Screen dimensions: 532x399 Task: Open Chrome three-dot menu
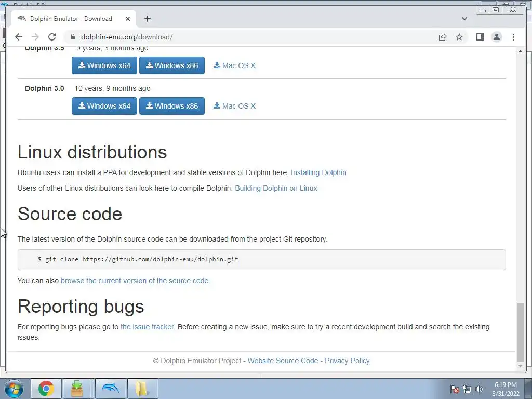pos(513,37)
